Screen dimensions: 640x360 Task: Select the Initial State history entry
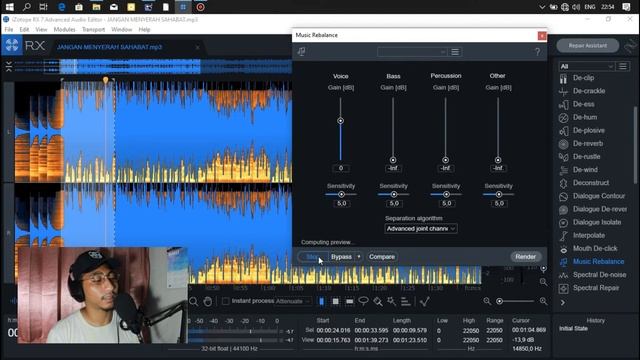(573, 329)
